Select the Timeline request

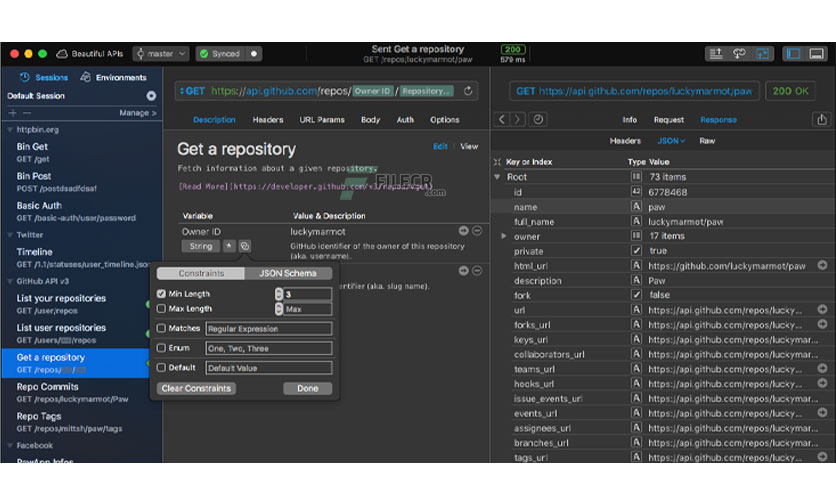click(x=81, y=257)
